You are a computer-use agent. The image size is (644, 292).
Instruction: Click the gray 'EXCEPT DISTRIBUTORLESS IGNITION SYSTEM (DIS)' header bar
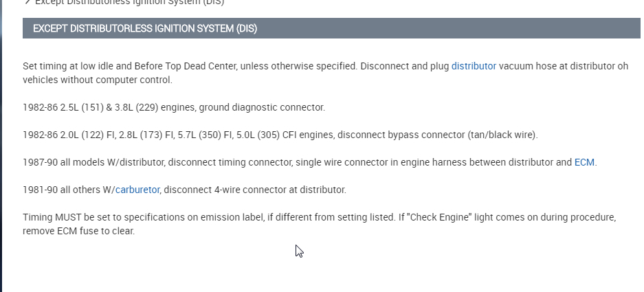330,29
